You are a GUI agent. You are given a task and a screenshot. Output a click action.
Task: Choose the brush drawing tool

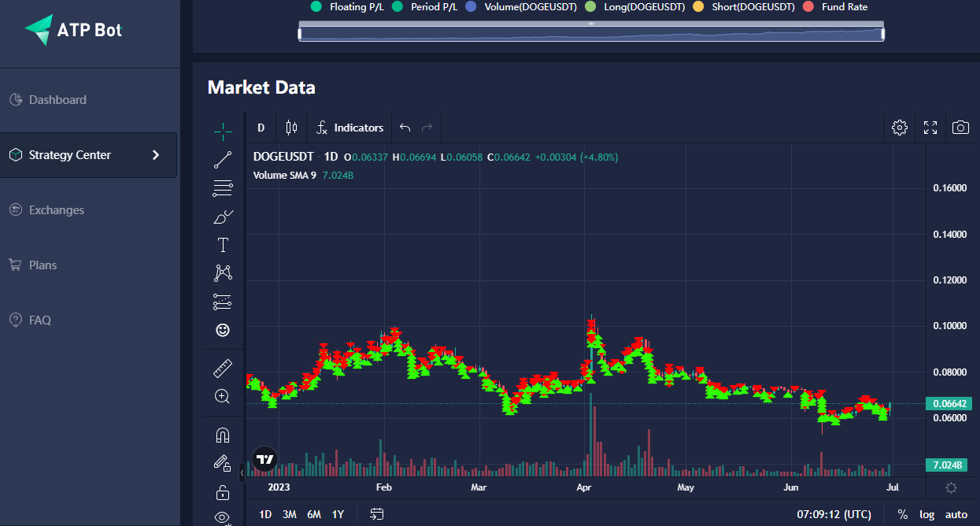(223, 217)
